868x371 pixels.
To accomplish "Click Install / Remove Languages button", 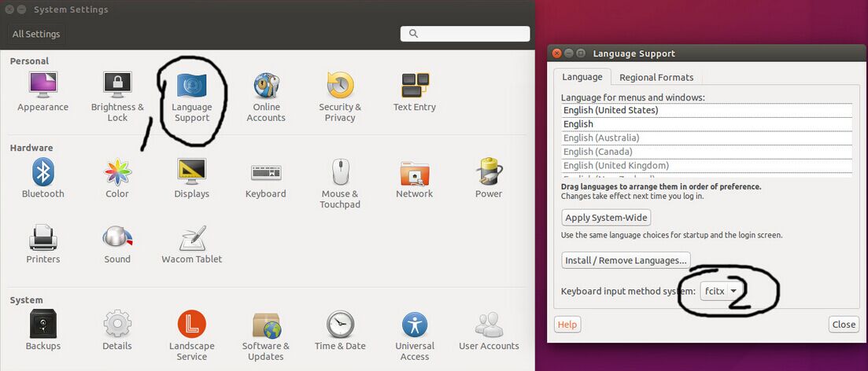I will coord(626,260).
